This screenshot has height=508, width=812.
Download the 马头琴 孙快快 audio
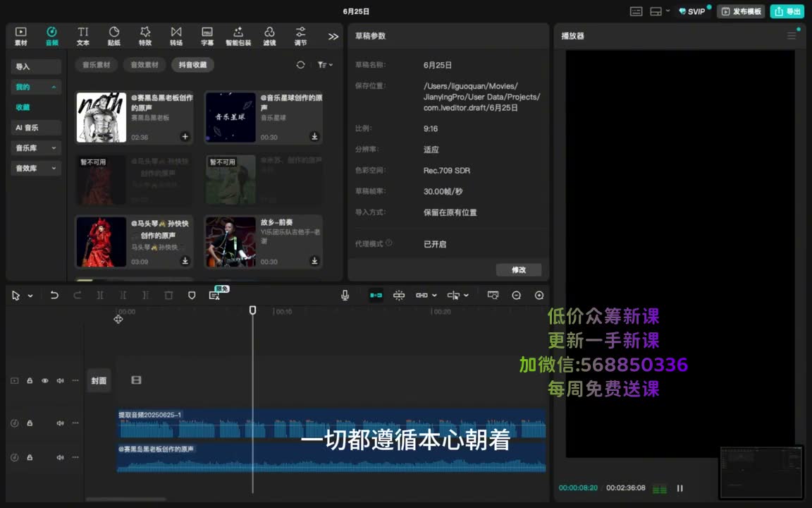tap(185, 261)
